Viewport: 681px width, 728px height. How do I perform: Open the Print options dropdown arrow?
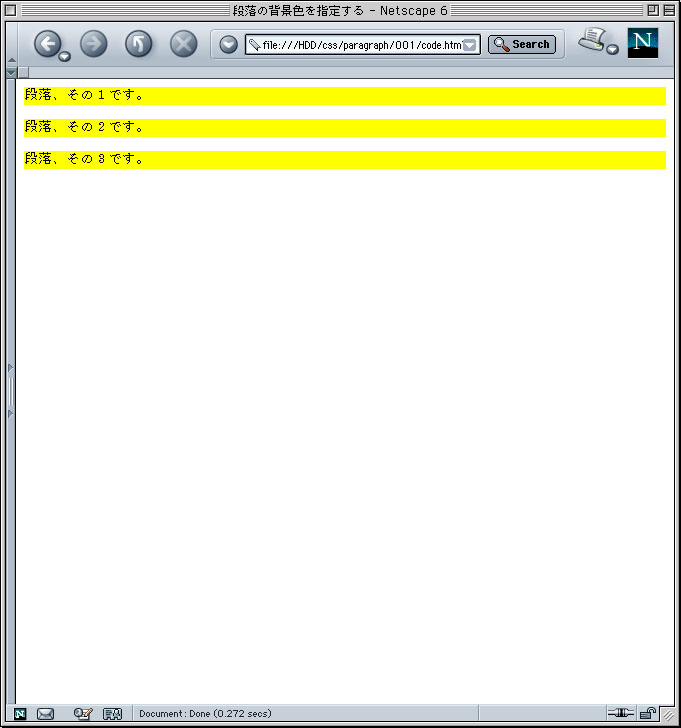click(613, 49)
